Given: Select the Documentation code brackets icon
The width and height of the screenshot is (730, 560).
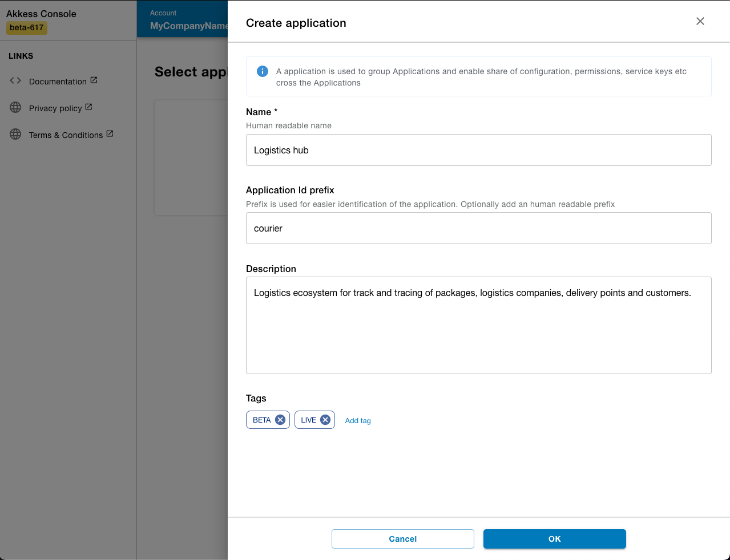Looking at the screenshot, I should tap(15, 81).
